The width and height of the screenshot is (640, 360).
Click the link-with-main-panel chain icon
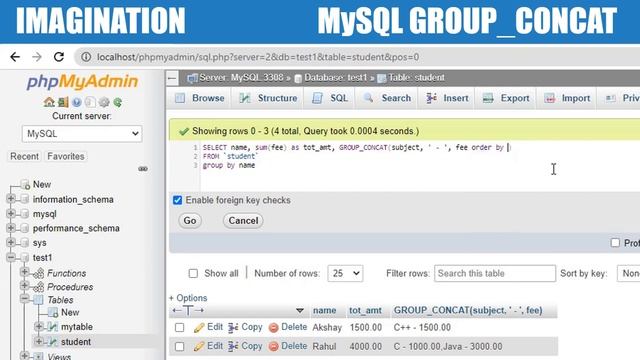(x=143, y=169)
